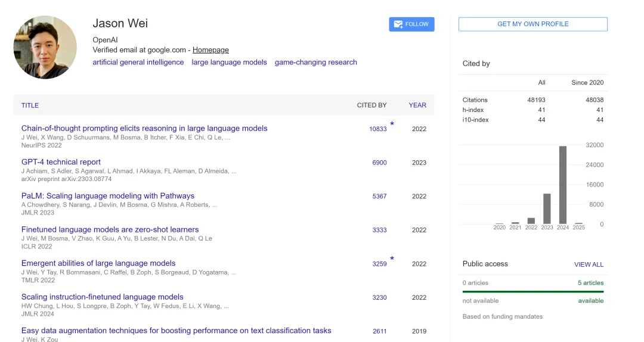Viewport: 644px width, 342px height.
Task: View the 6900 citations for GPT-4 report
Action: coord(379,163)
